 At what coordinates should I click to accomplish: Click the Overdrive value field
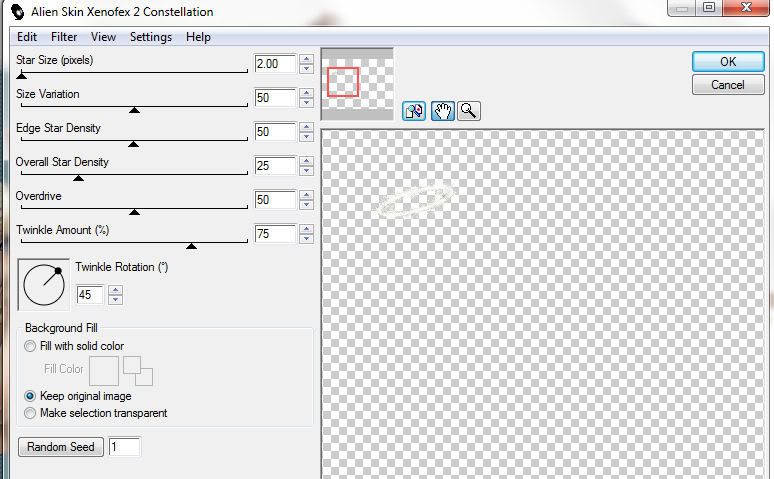pos(275,200)
